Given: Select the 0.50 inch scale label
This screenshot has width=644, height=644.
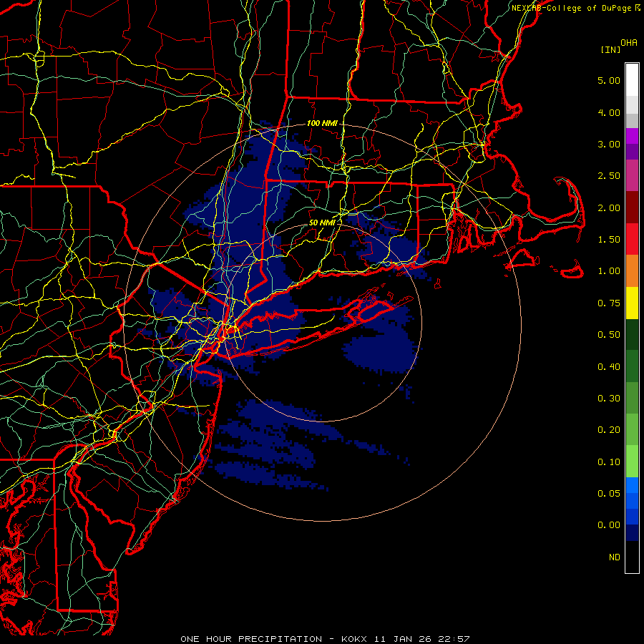Looking at the screenshot, I should (609, 335).
